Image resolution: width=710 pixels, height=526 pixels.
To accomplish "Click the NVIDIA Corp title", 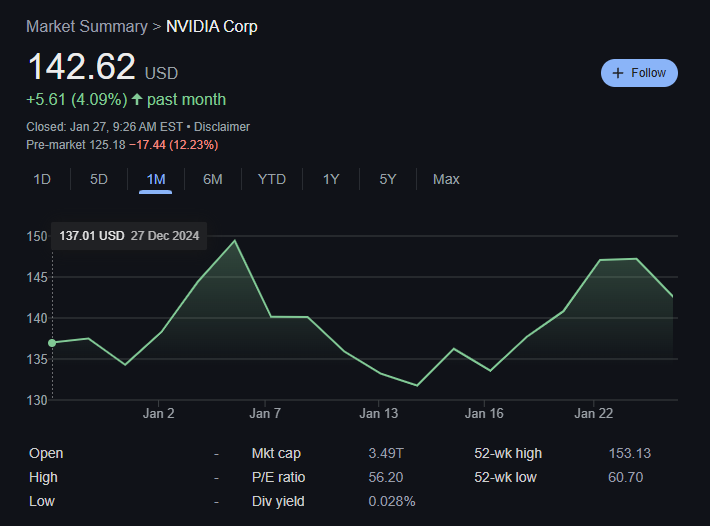I will [211, 27].
